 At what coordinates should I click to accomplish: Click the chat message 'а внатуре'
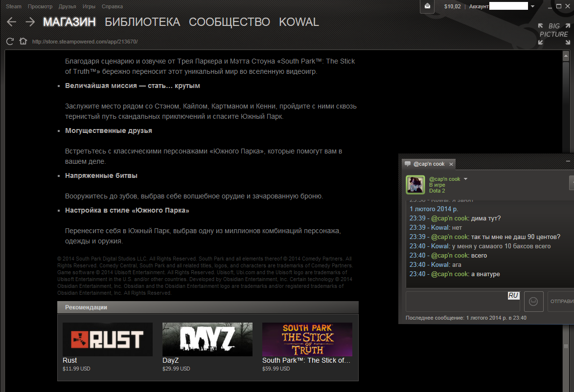click(x=485, y=274)
